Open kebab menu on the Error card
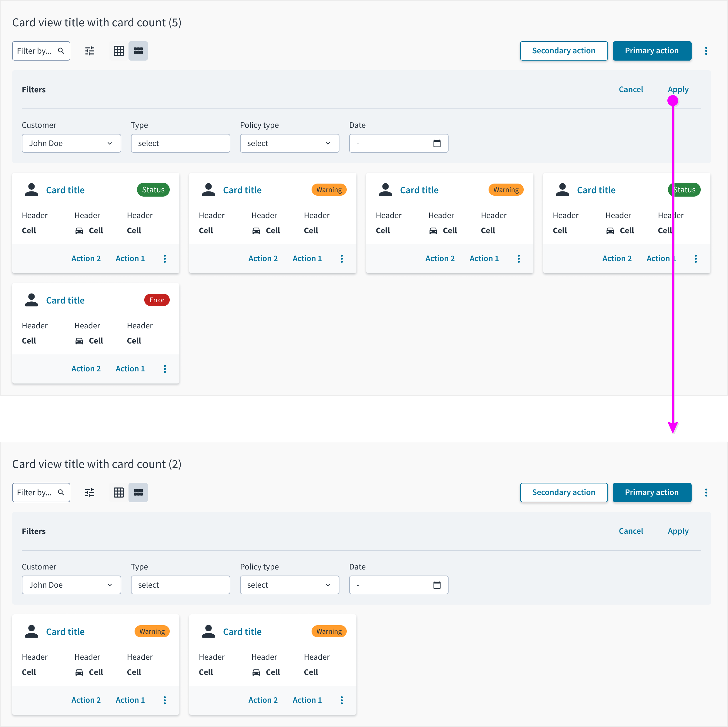This screenshot has width=728, height=727. [165, 369]
